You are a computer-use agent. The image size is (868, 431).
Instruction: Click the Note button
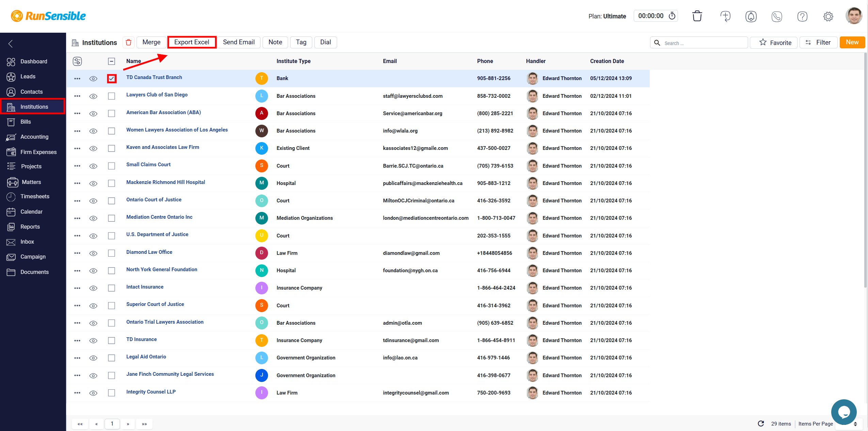pyautogui.click(x=275, y=42)
